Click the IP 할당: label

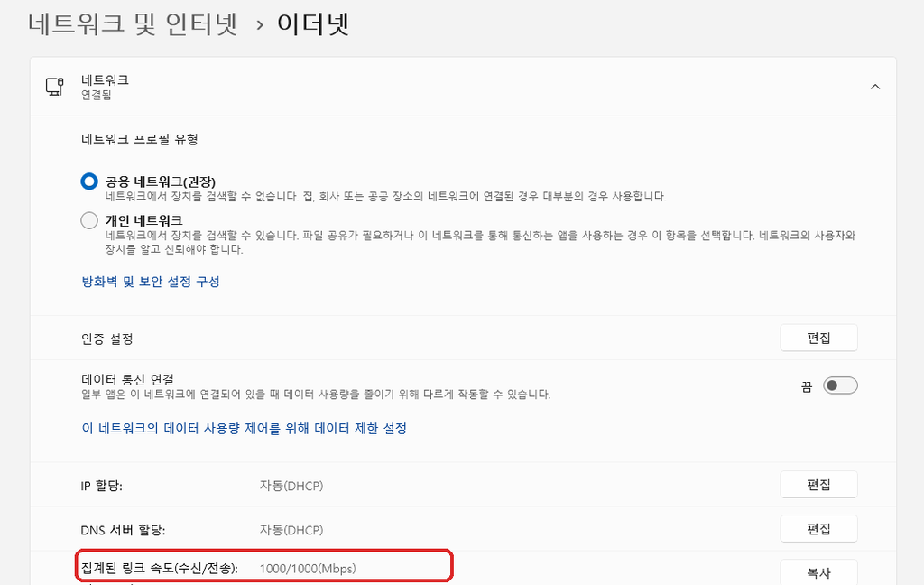101,486
